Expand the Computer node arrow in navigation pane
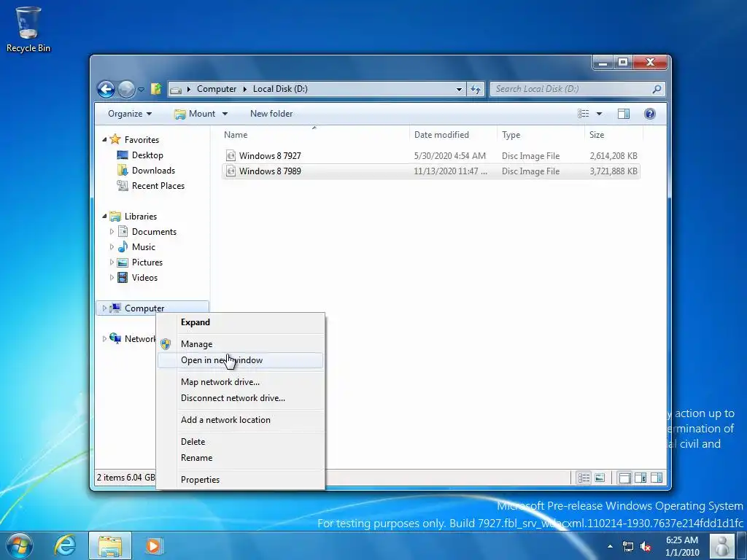Viewport: 747px width, 560px height. 104,308
